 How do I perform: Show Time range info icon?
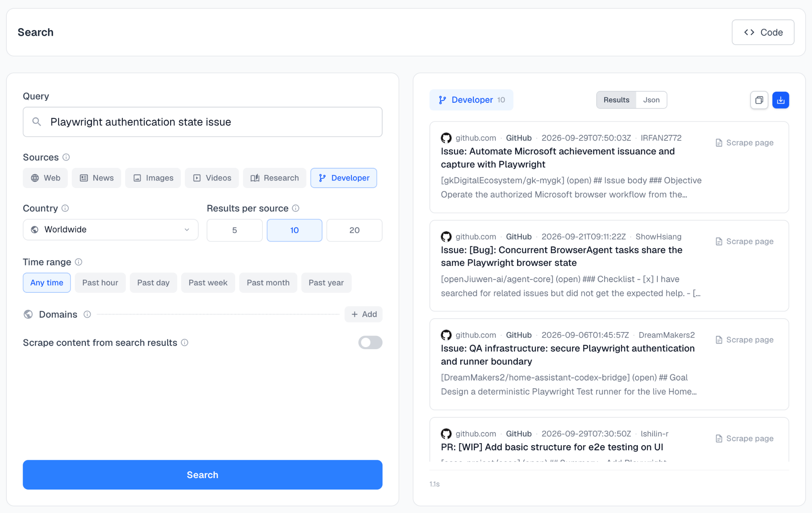pos(79,262)
